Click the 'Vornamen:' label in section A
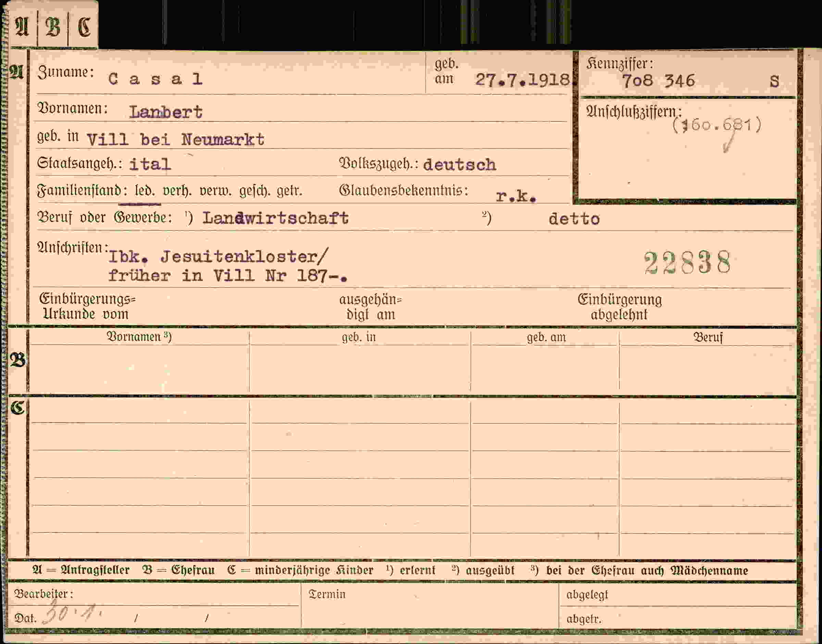822x644 pixels. [72, 109]
